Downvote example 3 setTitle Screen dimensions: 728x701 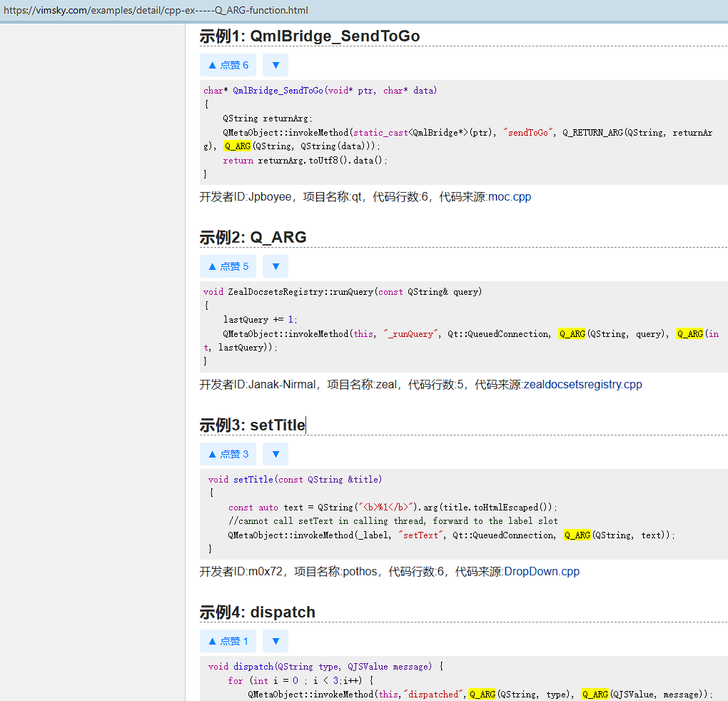[x=275, y=454]
